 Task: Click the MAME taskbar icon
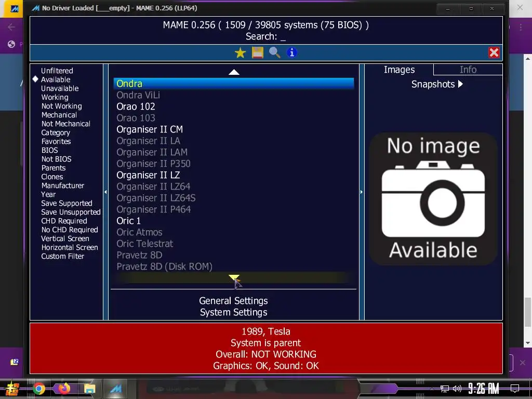(x=115, y=389)
